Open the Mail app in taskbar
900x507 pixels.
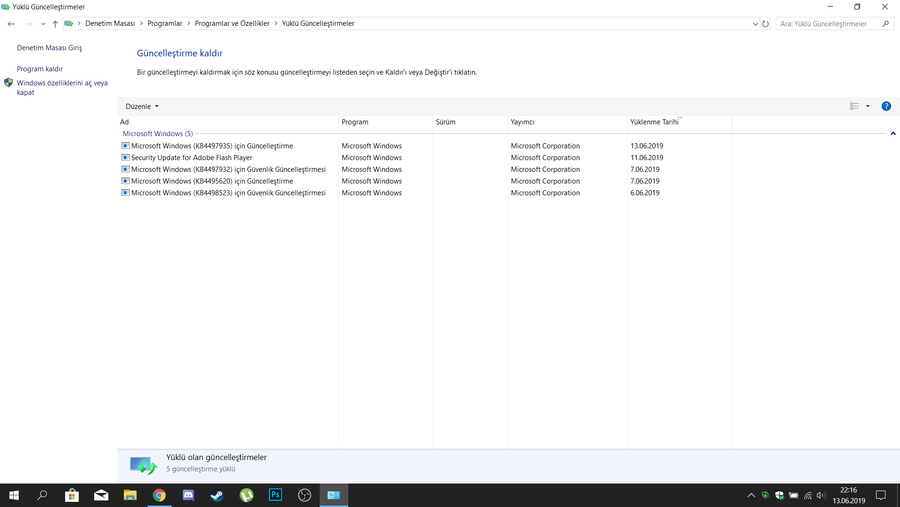[101, 495]
